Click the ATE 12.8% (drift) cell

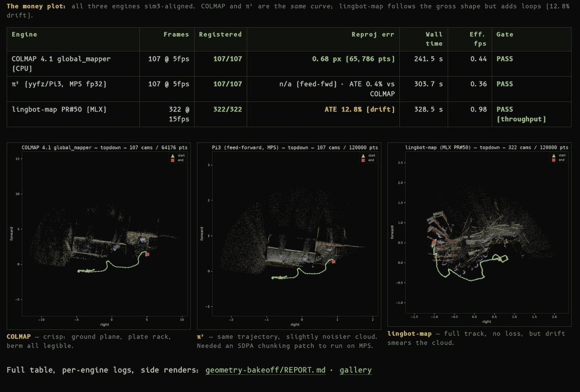(360, 110)
